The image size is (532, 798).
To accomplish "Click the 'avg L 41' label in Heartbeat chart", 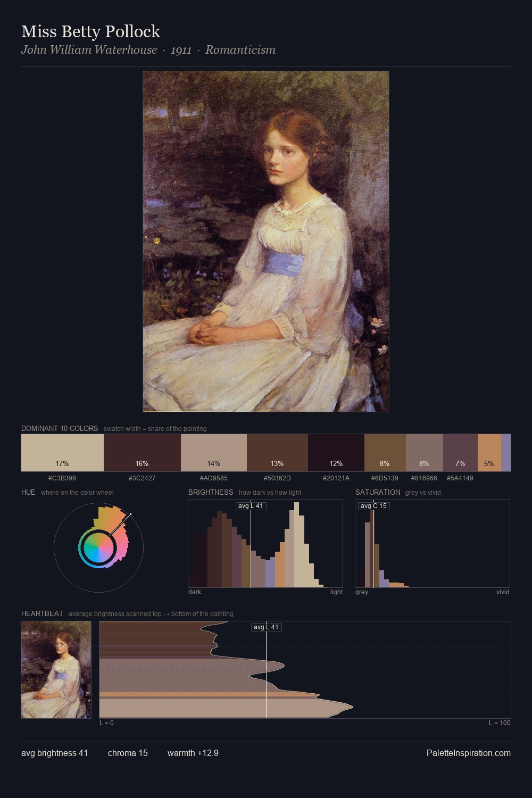I will 266,627.
